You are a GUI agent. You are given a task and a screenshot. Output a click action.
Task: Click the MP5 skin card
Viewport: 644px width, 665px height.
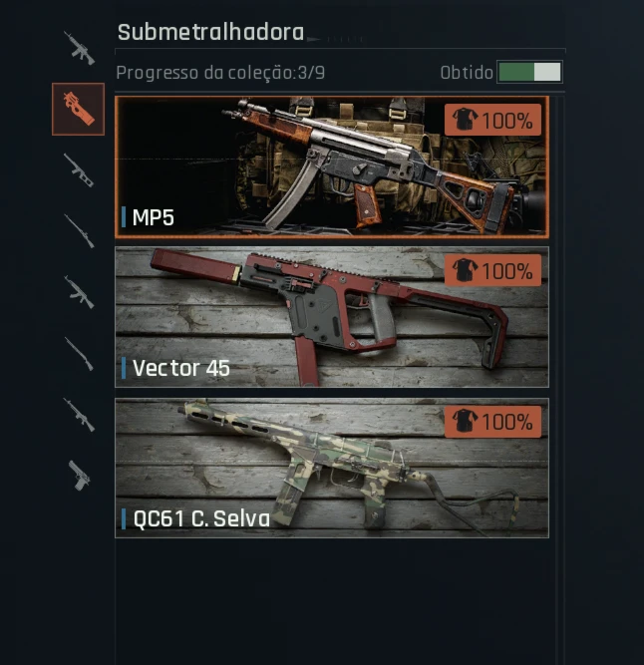[332, 166]
